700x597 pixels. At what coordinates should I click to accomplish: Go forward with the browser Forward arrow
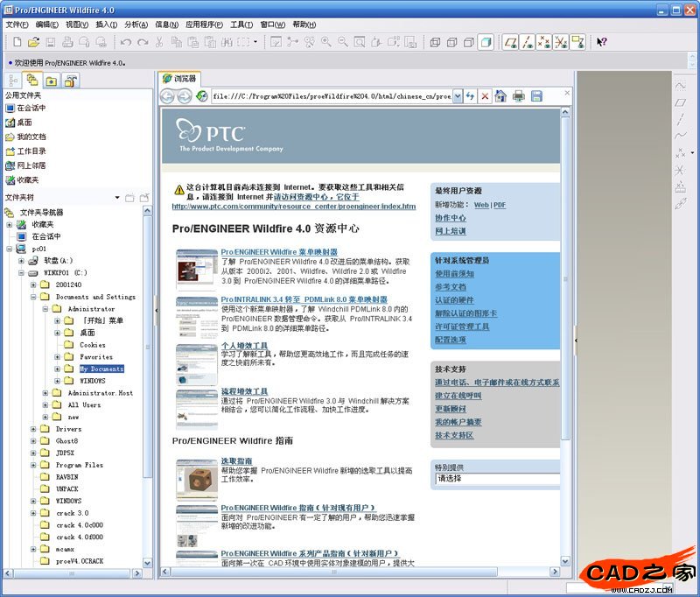pyautogui.click(x=184, y=96)
